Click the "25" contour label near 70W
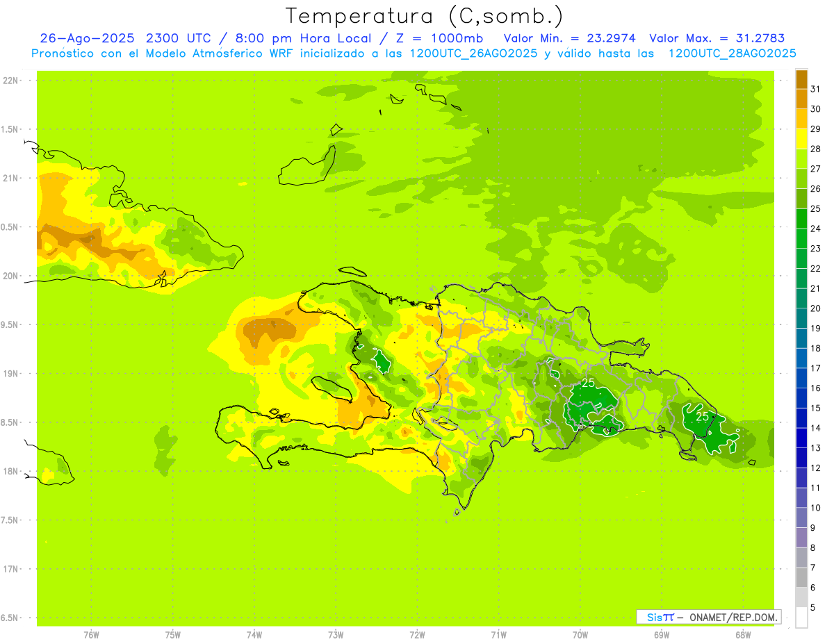The height and width of the screenshot is (644, 834). [x=588, y=383]
